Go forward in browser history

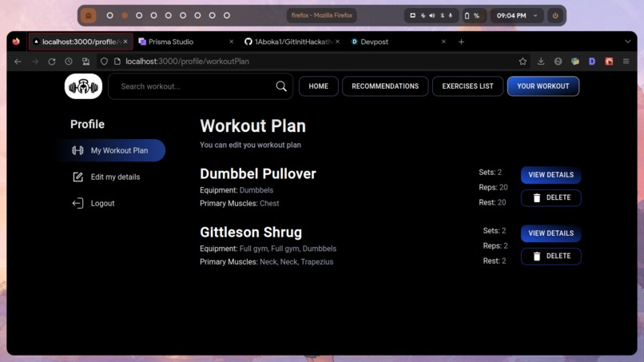point(35,62)
